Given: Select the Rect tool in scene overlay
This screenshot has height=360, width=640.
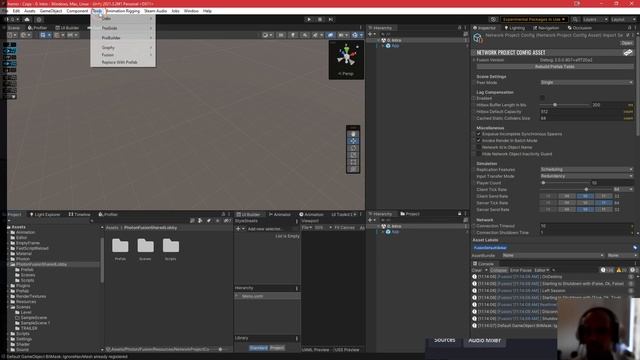Looking at the screenshot, I should click(353, 162).
